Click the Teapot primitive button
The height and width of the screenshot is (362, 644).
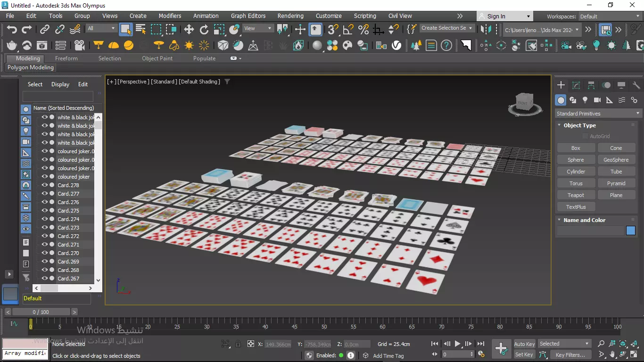click(x=576, y=195)
